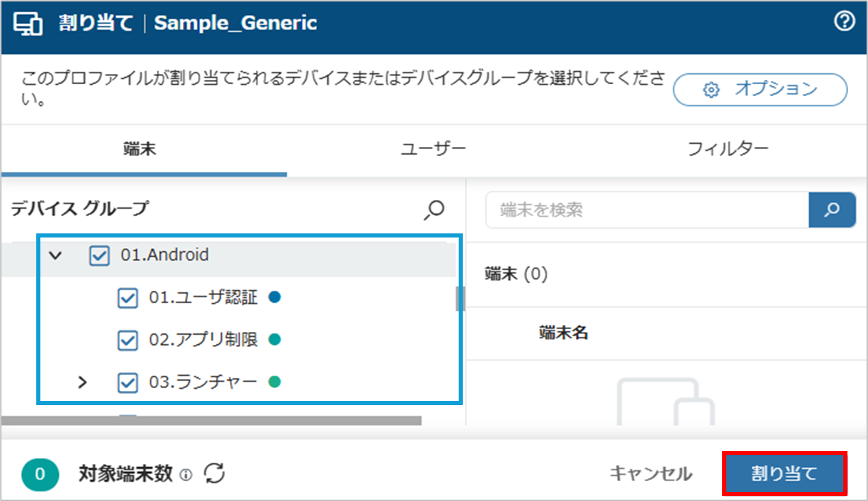The height and width of the screenshot is (501, 868).
Task: Toggle the 01.ユーザ認証 checkbox
Action: coord(128,298)
